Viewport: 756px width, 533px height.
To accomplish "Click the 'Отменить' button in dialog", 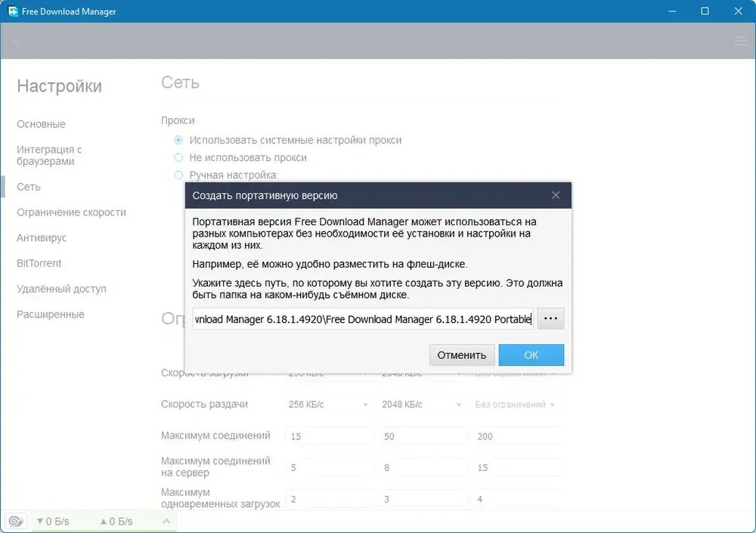I will pyautogui.click(x=462, y=355).
